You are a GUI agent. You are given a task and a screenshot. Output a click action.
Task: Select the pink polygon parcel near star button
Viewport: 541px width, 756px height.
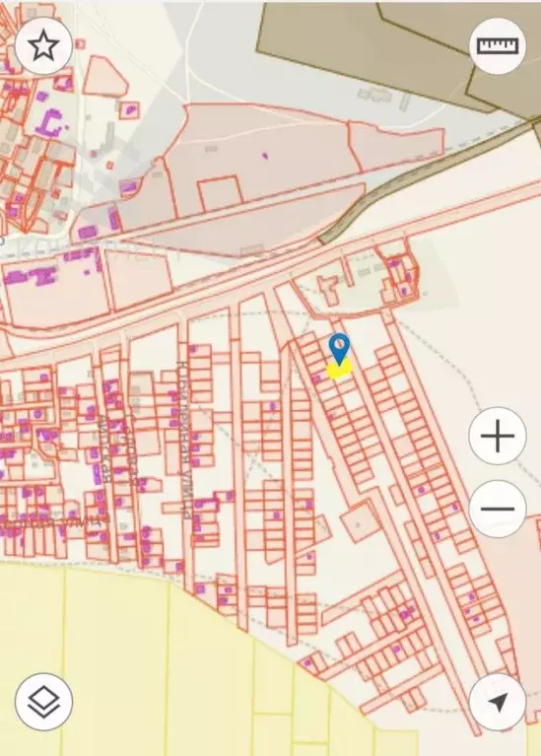(x=105, y=76)
